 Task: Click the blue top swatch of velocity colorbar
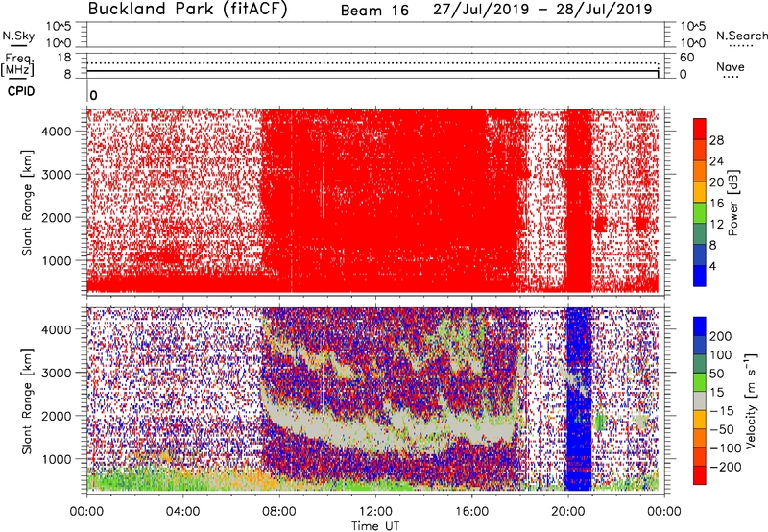700,326
